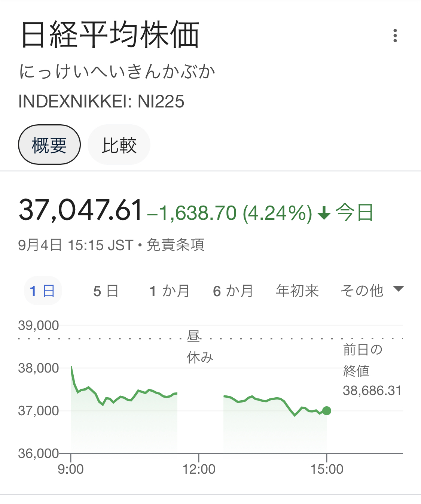Click the 日経平均株価 title heading

tap(110, 35)
